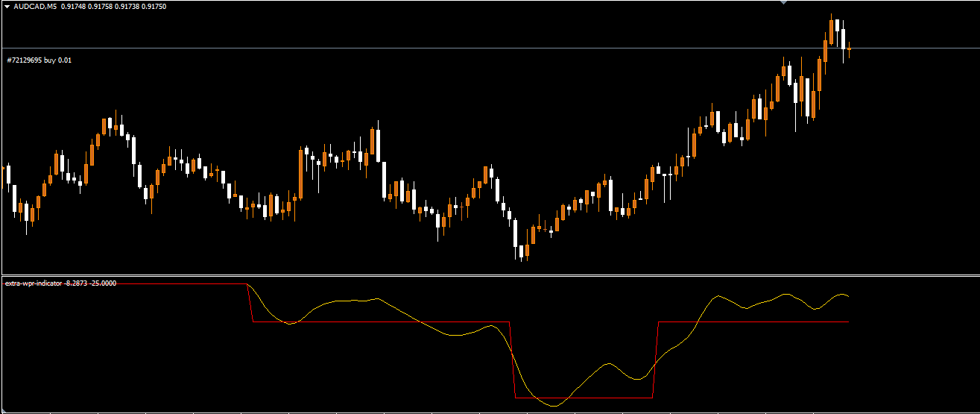The image size is (980, 414).
Task: Click the red falling segment entering the trough
Action: pyautogui.click(x=512, y=362)
